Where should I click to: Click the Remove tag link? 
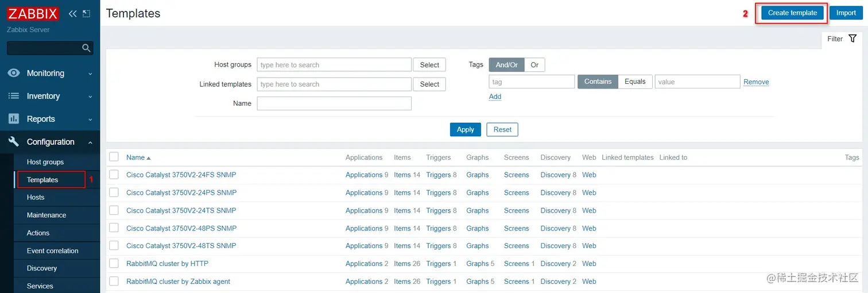pos(756,82)
